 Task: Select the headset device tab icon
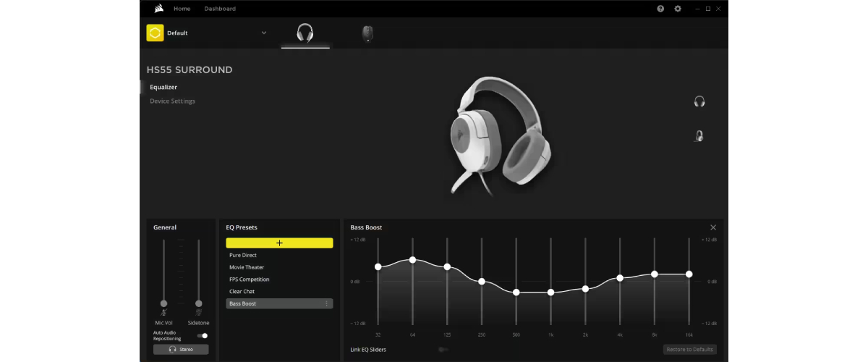click(305, 33)
